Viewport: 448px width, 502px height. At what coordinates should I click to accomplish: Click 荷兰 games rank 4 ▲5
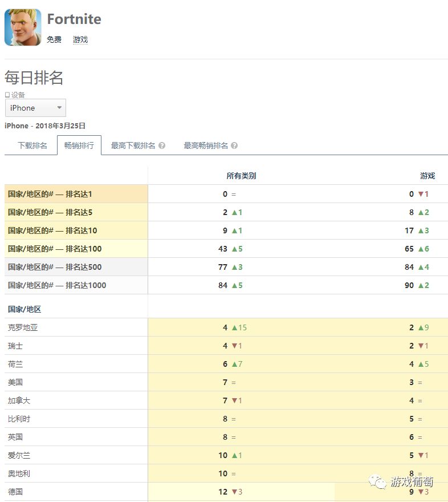(x=419, y=364)
